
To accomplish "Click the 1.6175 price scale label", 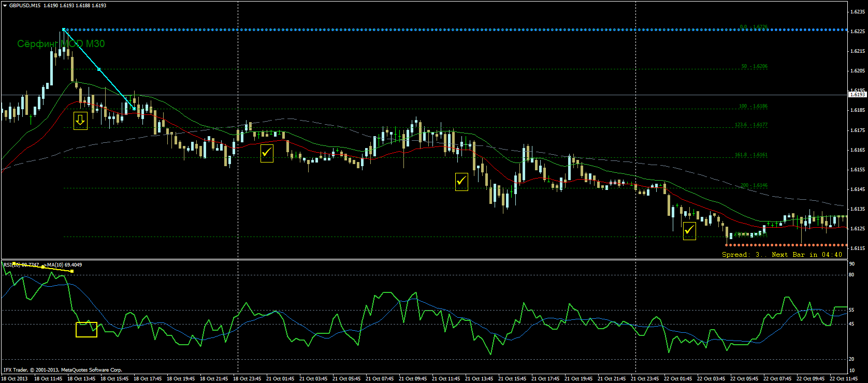I will click(858, 130).
